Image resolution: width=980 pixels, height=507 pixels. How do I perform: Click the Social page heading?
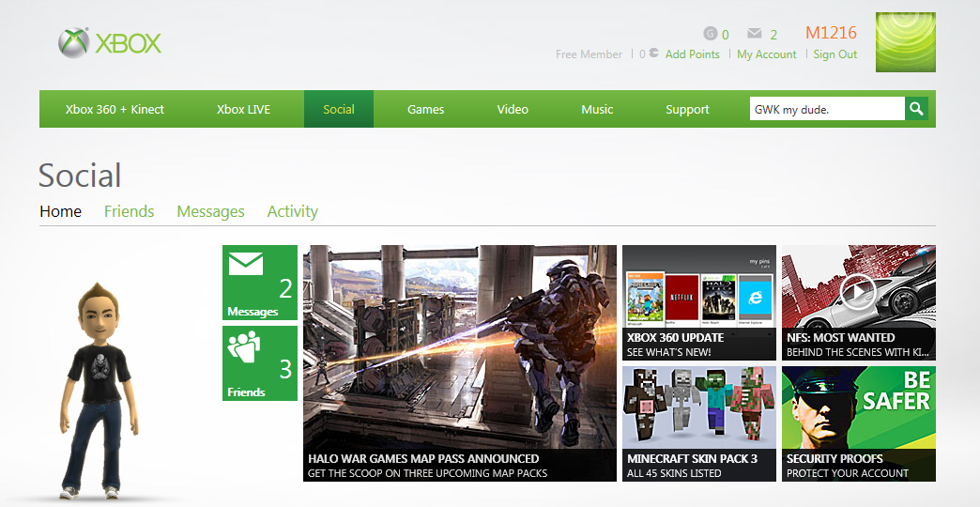click(x=80, y=175)
